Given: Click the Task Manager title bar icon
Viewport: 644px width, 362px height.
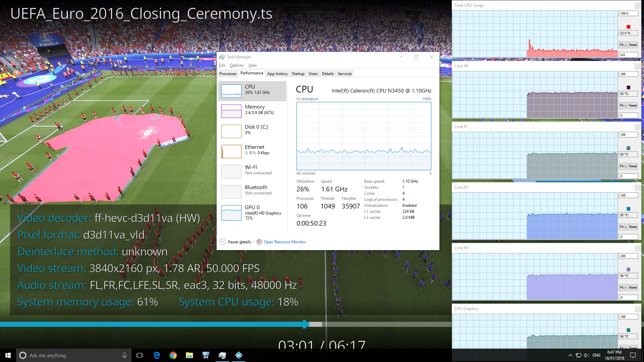Looking at the screenshot, I should point(222,57).
